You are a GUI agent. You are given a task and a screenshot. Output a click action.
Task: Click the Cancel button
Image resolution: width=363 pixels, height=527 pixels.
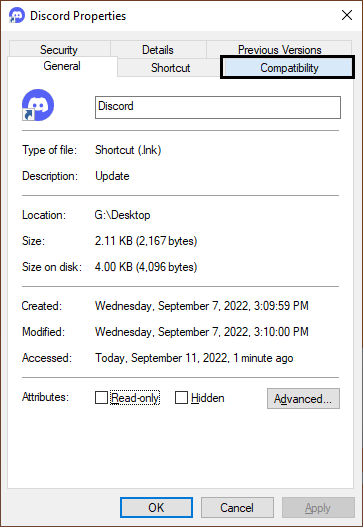(x=237, y=508)
